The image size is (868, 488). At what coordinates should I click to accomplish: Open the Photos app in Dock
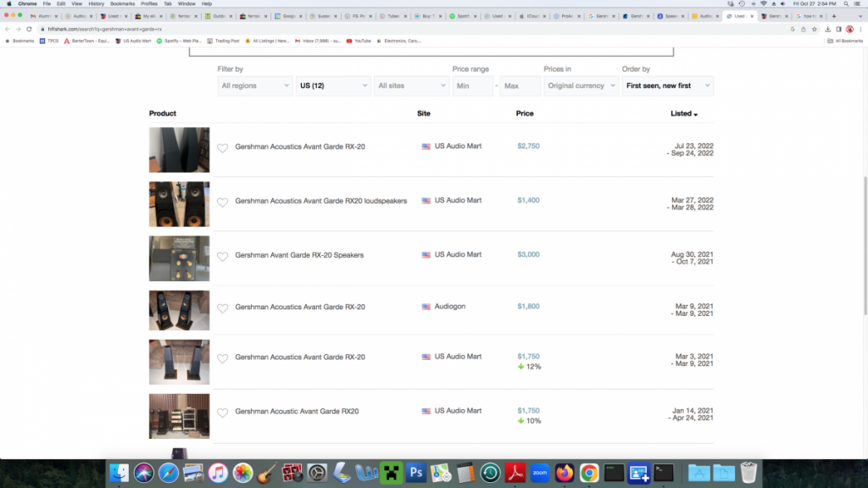click(x=242, y=473)
